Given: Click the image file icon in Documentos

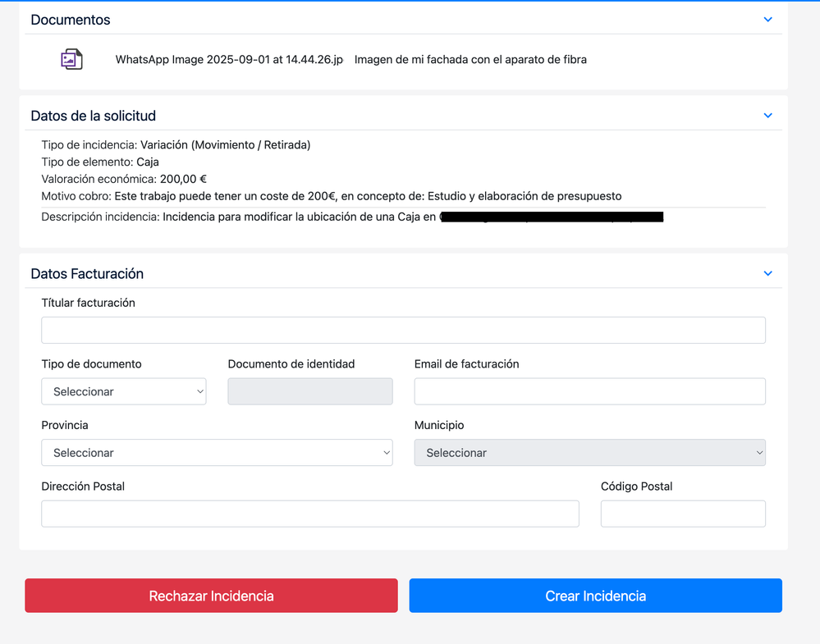Looking at the screenshot, I should [71, 59].
